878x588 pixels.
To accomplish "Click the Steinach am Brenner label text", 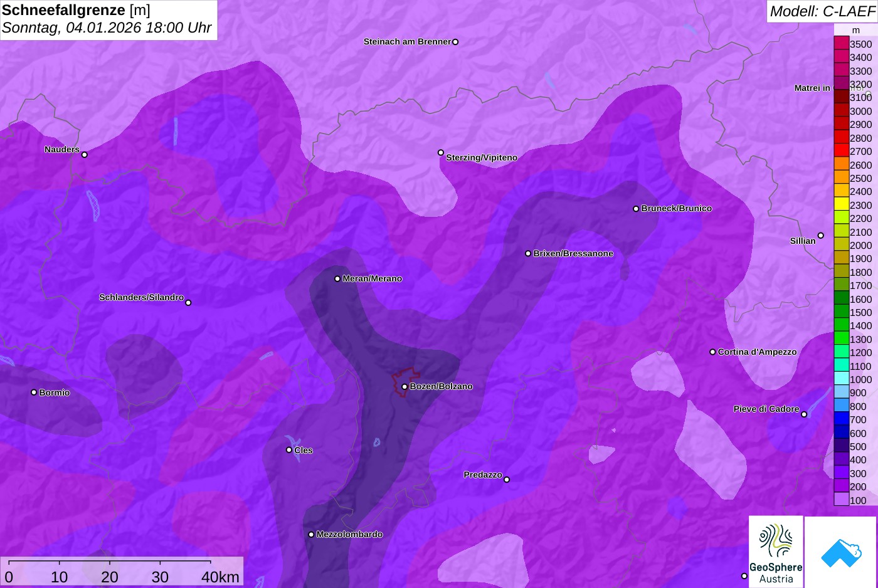I will click(408, 42).
